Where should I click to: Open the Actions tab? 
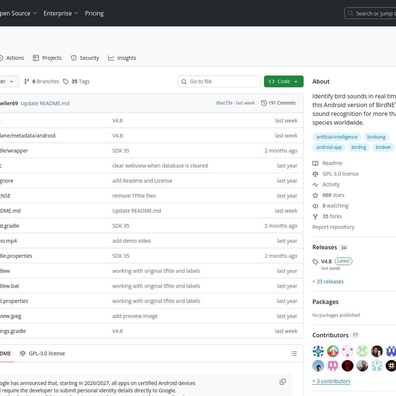tap(12, 58)
